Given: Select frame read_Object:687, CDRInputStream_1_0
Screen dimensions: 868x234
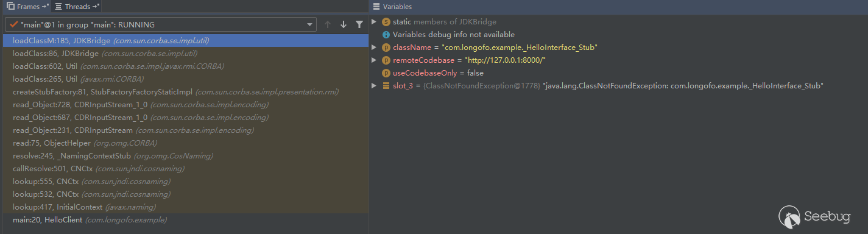Looking at the screenshot, I should tap(186, 118).
